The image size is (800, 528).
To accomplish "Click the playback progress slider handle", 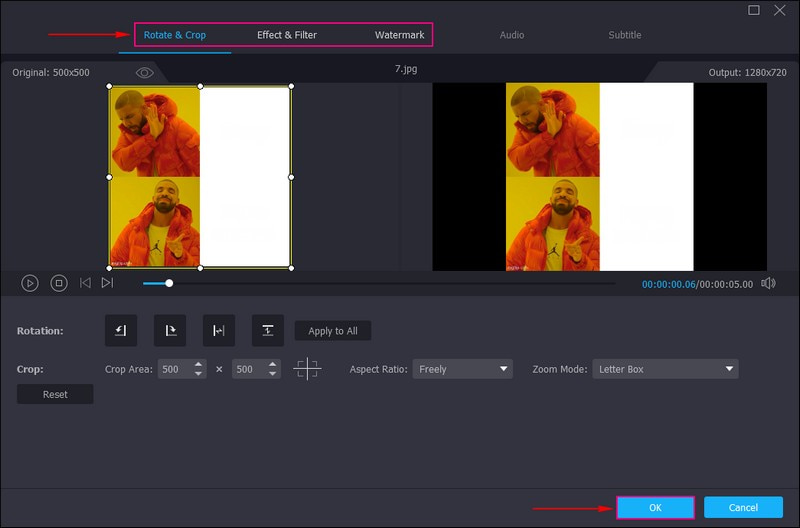I will pyautogui.click(x=169, y=283).
